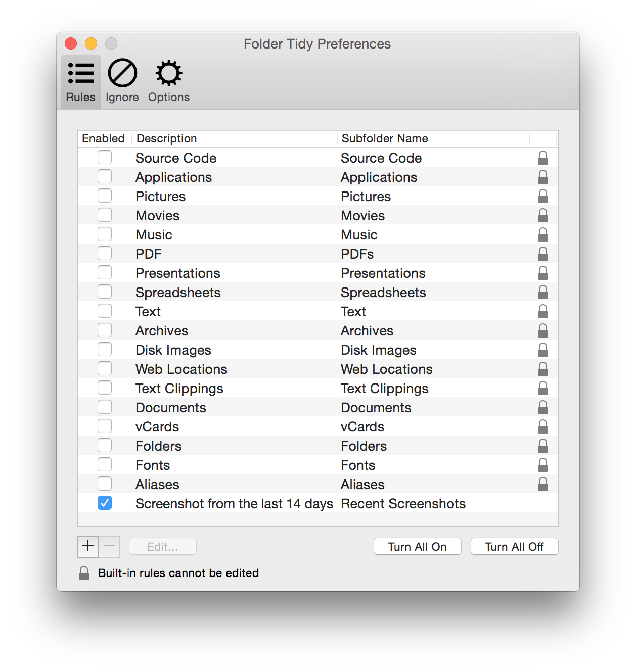Viewport: 636px width, 672px height.
Task: Open the Rules preferences tab
Action: coord(81,81)
